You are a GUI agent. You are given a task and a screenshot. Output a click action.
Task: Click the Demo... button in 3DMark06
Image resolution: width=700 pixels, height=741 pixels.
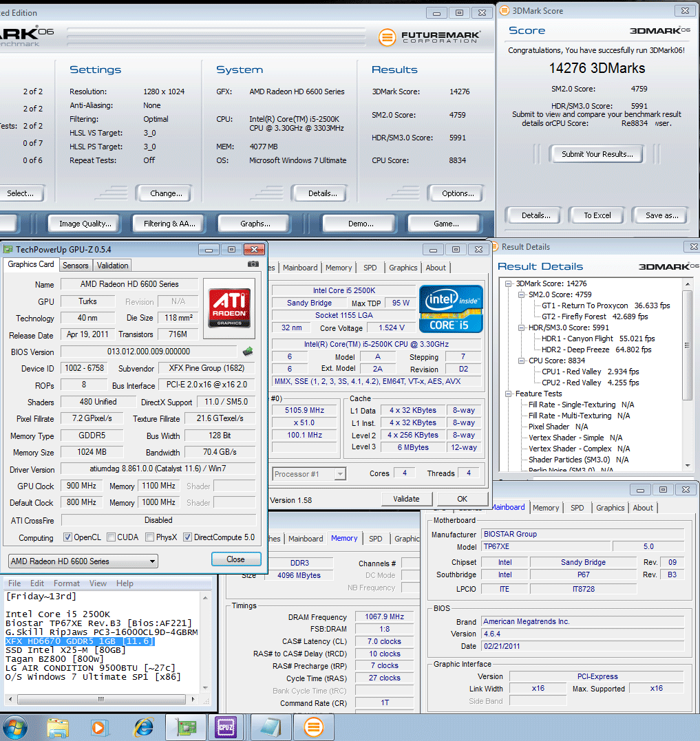[x=360, y=224]
